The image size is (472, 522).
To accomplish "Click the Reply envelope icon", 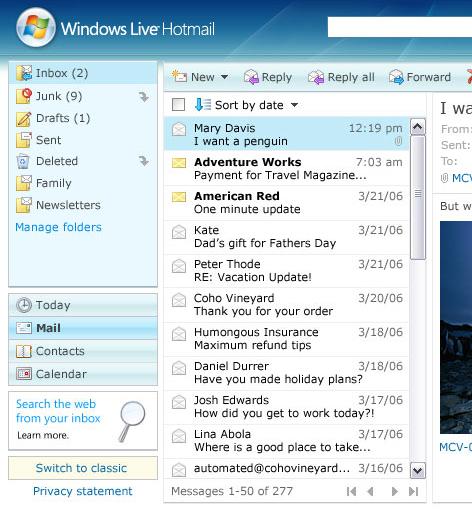I will tap(251, 77).
